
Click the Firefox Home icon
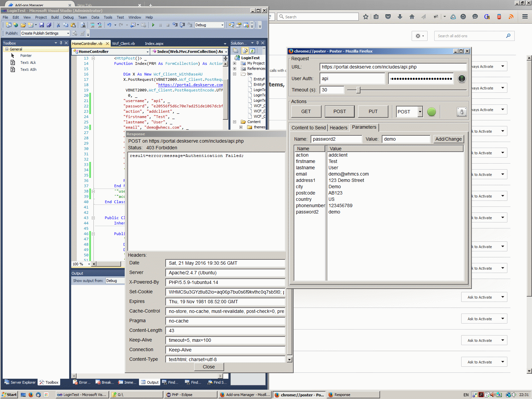coord(412,17)
